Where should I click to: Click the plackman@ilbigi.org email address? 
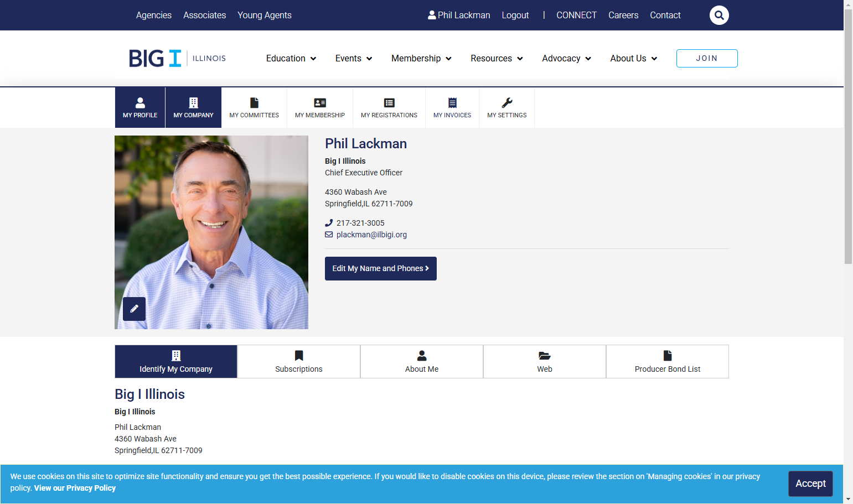371,235
